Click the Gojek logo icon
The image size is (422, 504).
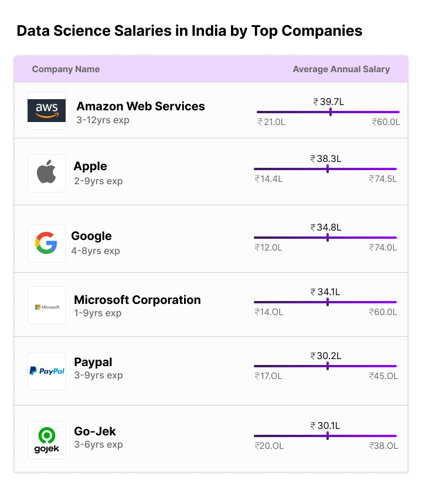[46, 440]
